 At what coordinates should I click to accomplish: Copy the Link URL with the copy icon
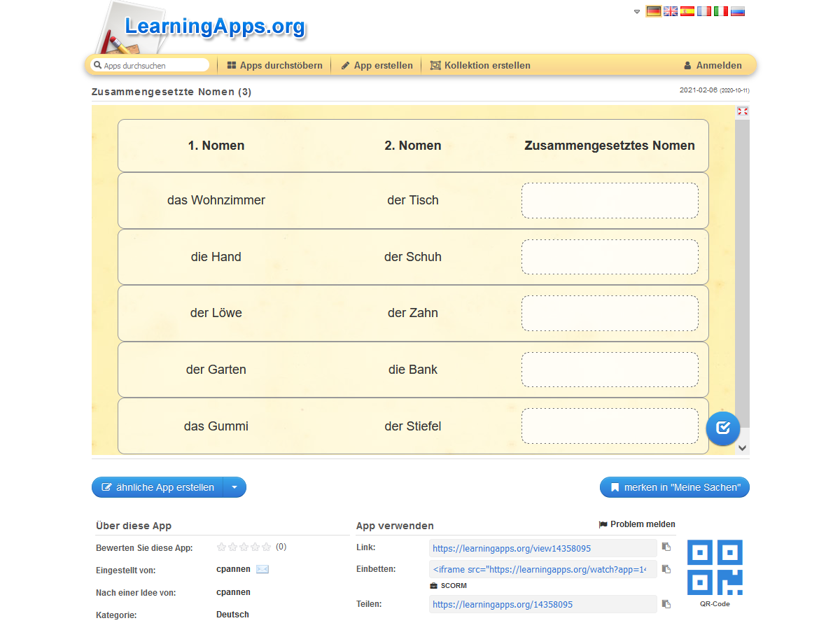click(666, 547)
